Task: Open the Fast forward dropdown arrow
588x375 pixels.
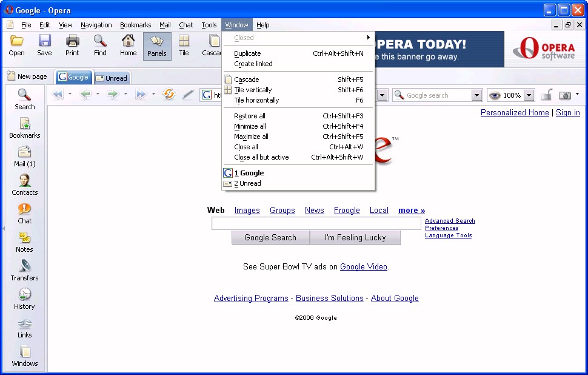Action: pyautogui.click(x=153, y=94)
